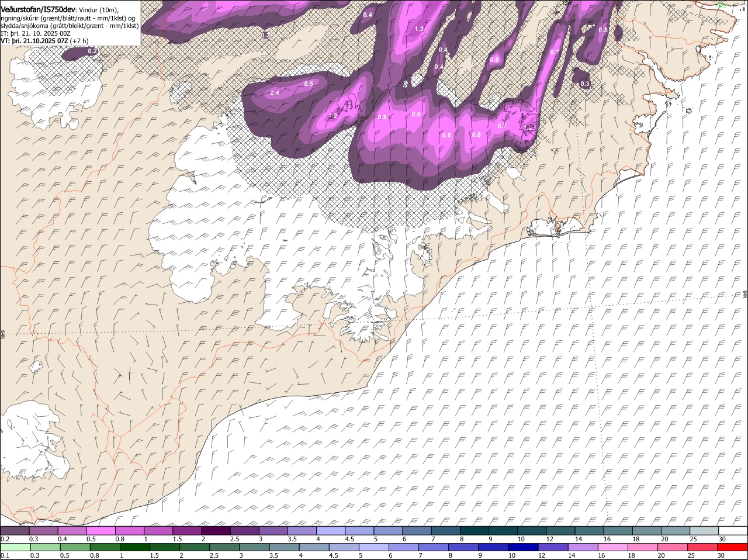Pick lower legend dark green swatch between 1 and 1.5

click(135, 548)
